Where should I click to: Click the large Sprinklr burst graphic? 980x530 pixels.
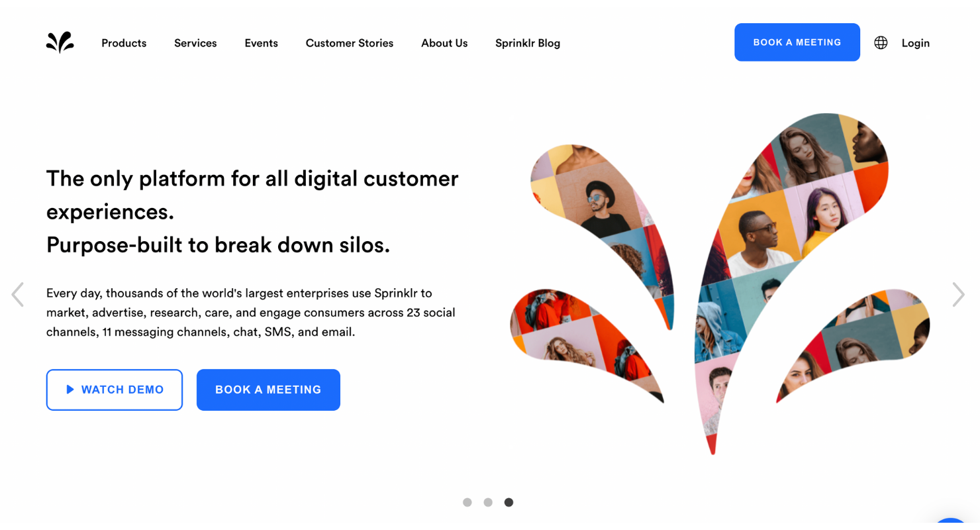(x=720, y=284)
